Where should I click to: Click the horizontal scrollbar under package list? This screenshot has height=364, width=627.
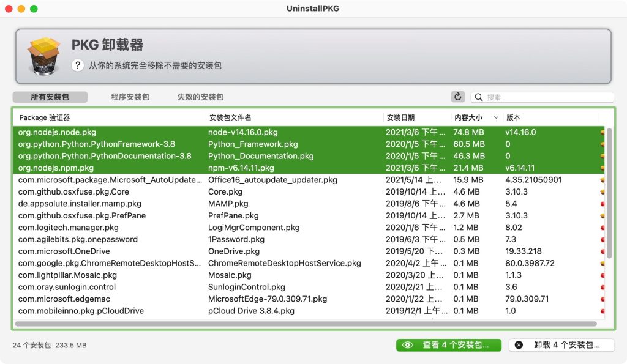[x=306, y=324]
